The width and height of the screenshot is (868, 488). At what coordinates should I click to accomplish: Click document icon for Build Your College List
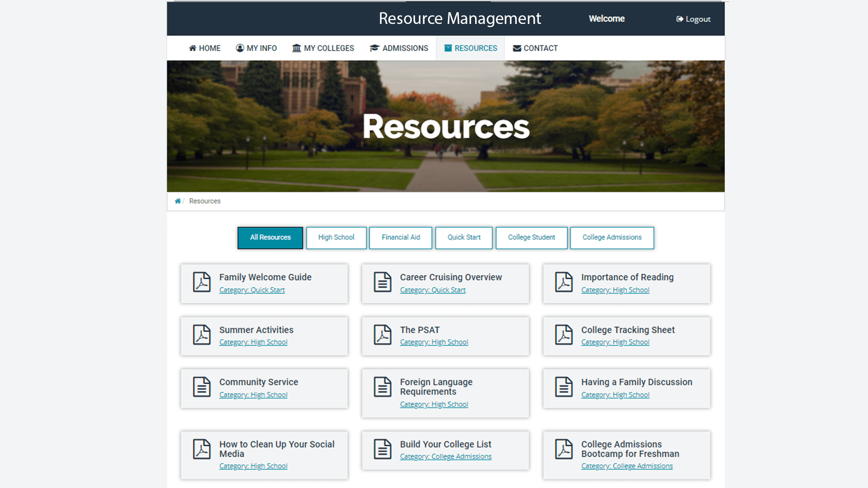click(382, 449)
